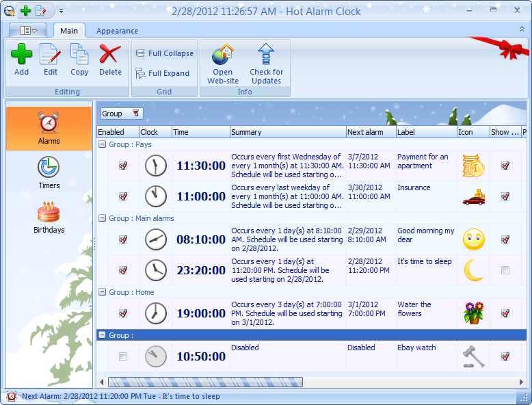Open Timers in the left sidebar
The height and width of the screenshot is (405, 532).
click(x=49, y=172)
